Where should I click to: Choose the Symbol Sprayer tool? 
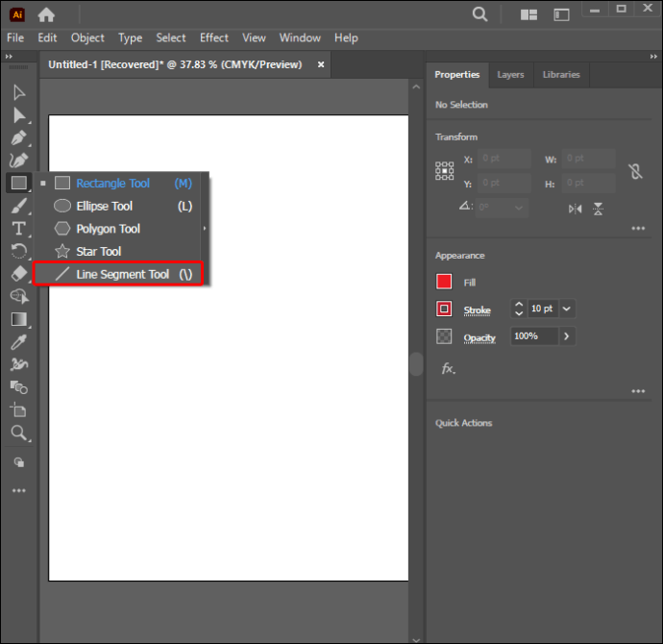(x=18, y=364)
